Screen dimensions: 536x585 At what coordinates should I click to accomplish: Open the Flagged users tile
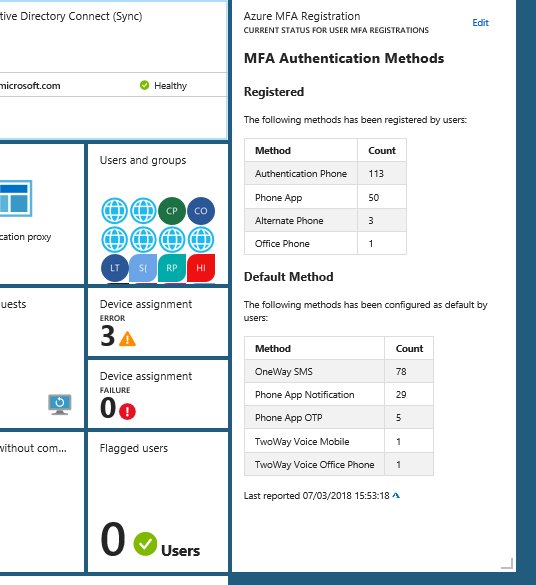point(158,502)
